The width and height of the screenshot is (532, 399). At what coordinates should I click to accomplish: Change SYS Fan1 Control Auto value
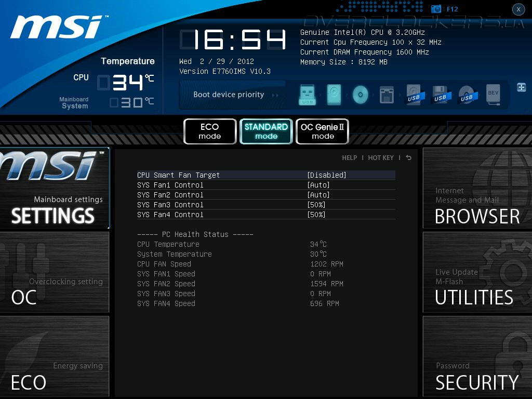(318, 185)
